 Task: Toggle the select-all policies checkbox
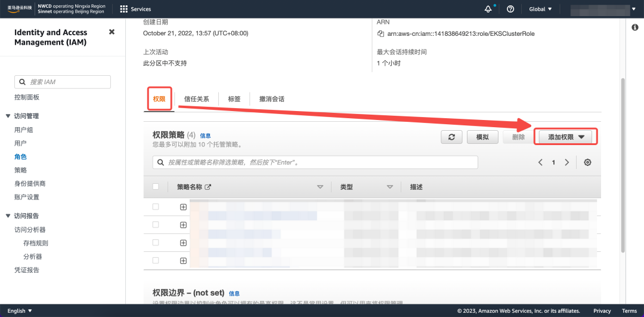(x=156, y=187)
